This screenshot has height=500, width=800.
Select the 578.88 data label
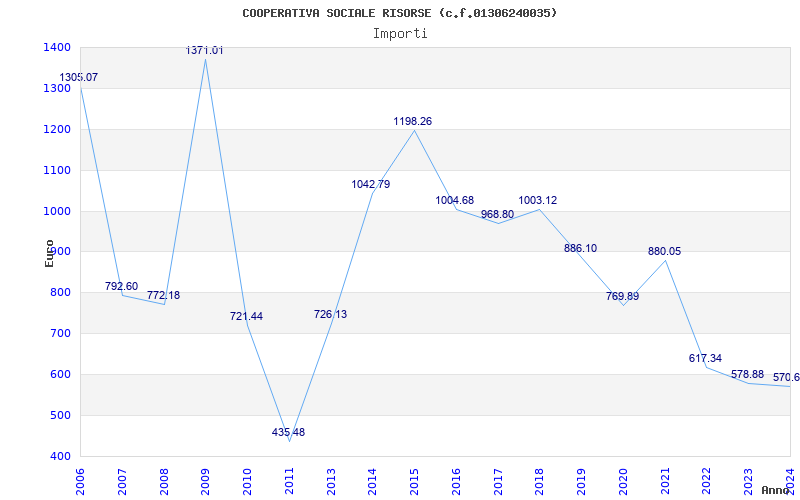747,374
